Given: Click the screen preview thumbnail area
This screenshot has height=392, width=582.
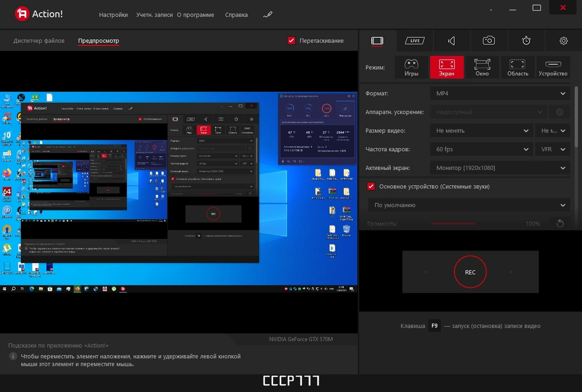Looking at the screenshot, I should click(x=178, y=192).
